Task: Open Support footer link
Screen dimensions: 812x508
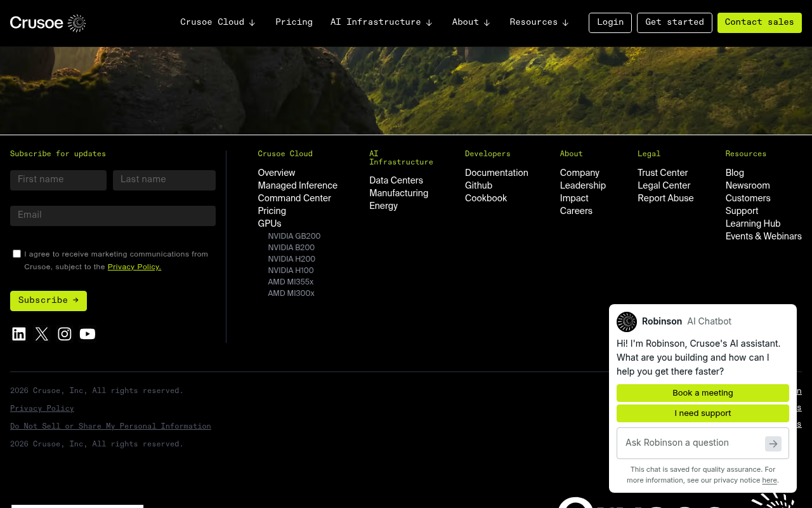Action: [x=742, y=211]
